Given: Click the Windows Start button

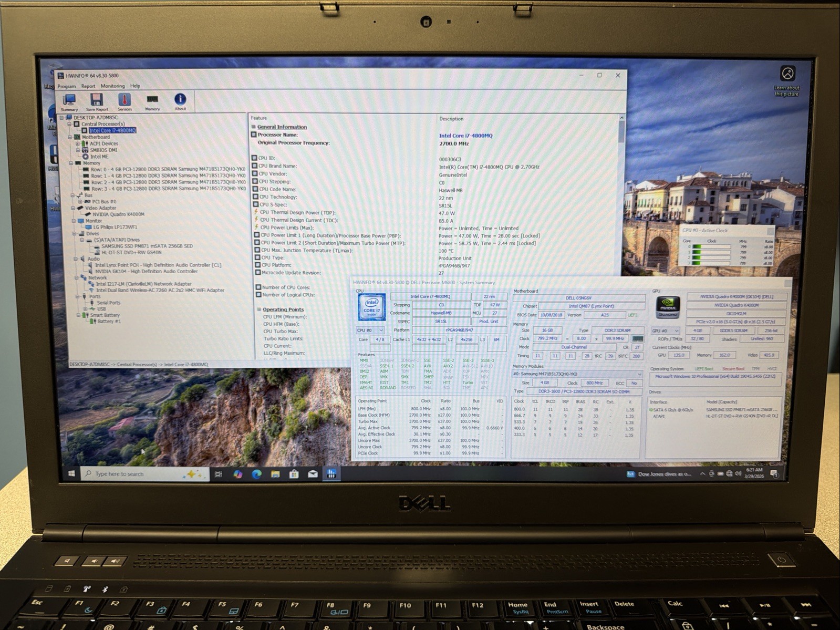Looking at the screenshot, I should pos(71,474).
